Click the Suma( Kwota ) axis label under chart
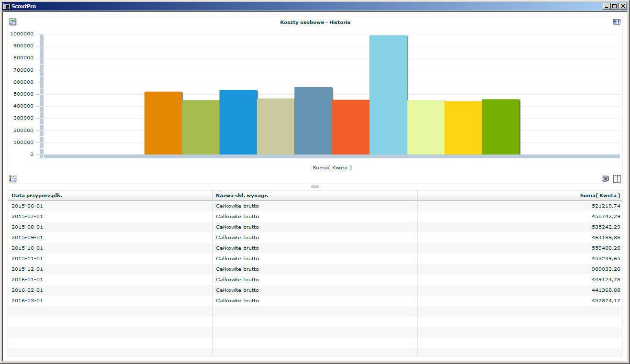Viewport: 630px width, 364px height. [x=332, y=167]
